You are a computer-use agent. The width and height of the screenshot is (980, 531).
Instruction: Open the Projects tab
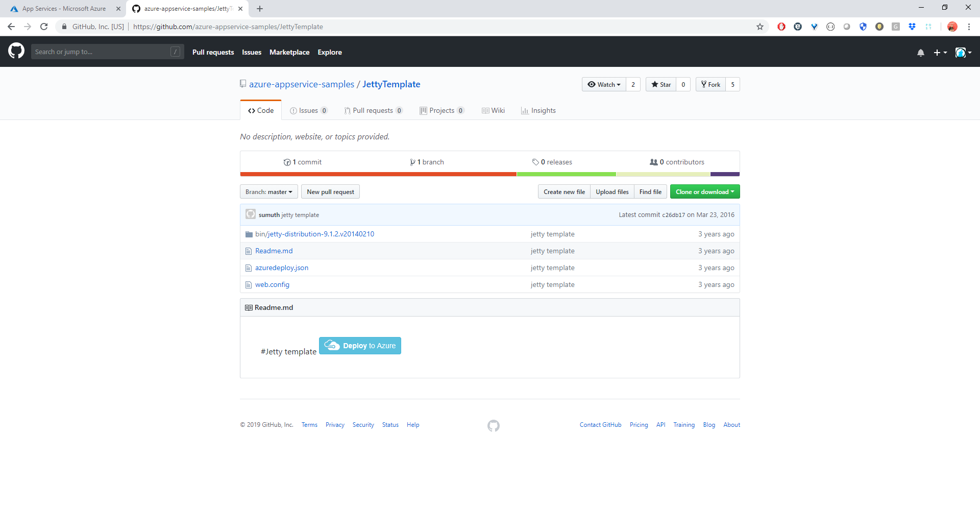tap(442, 110)
